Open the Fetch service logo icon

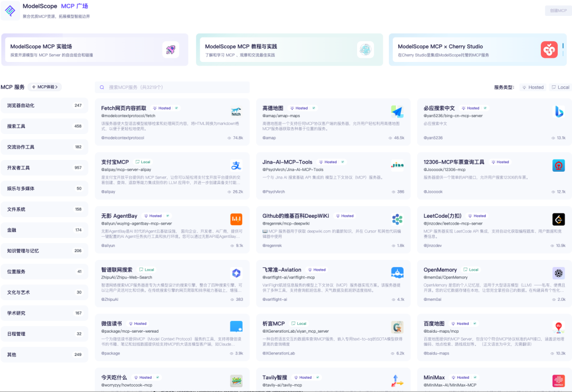236,112
